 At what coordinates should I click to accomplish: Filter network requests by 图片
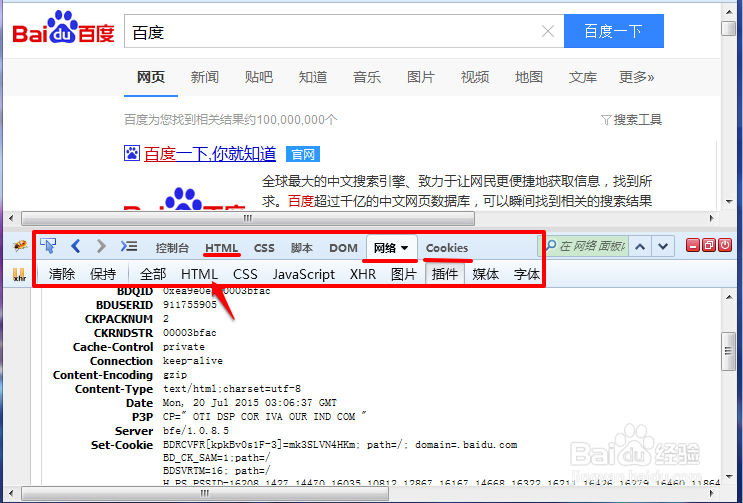point(404,274)
